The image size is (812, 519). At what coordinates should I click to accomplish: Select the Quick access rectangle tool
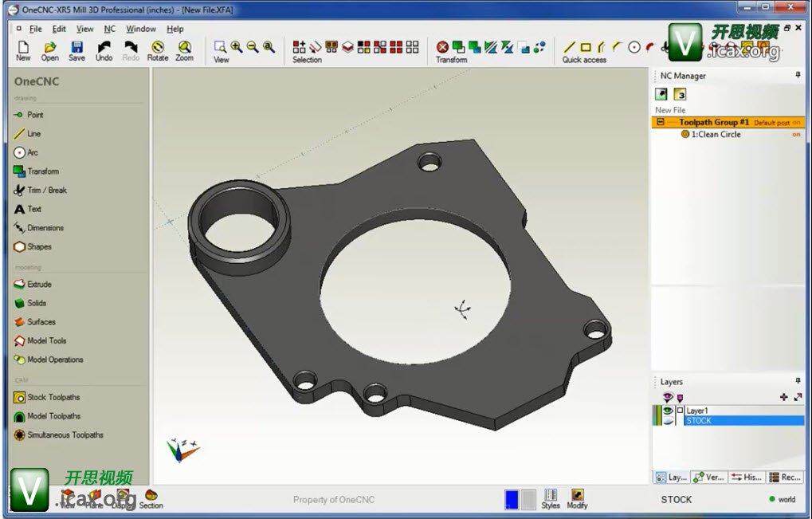(x=586, y=47)
